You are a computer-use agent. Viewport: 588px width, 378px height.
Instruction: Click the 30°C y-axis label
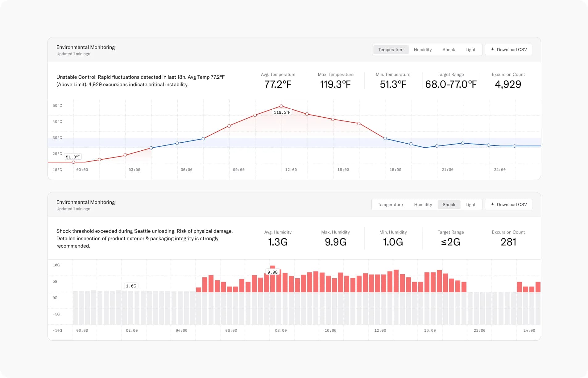[57, 138]
